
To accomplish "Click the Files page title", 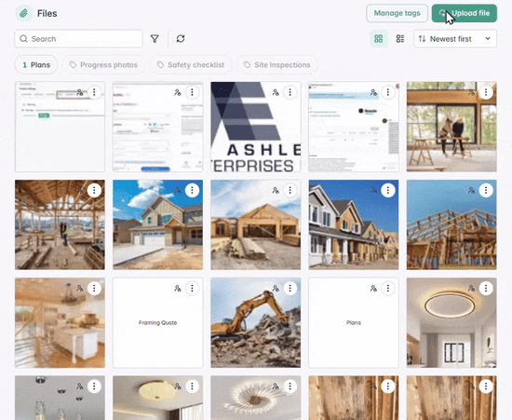I will pyautogui.click(x=47, y=13).
